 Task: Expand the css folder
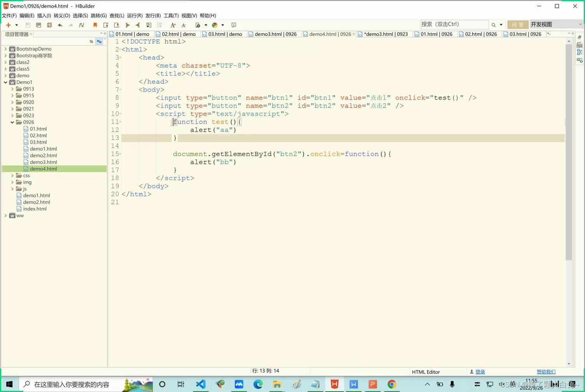click(12, 176)
